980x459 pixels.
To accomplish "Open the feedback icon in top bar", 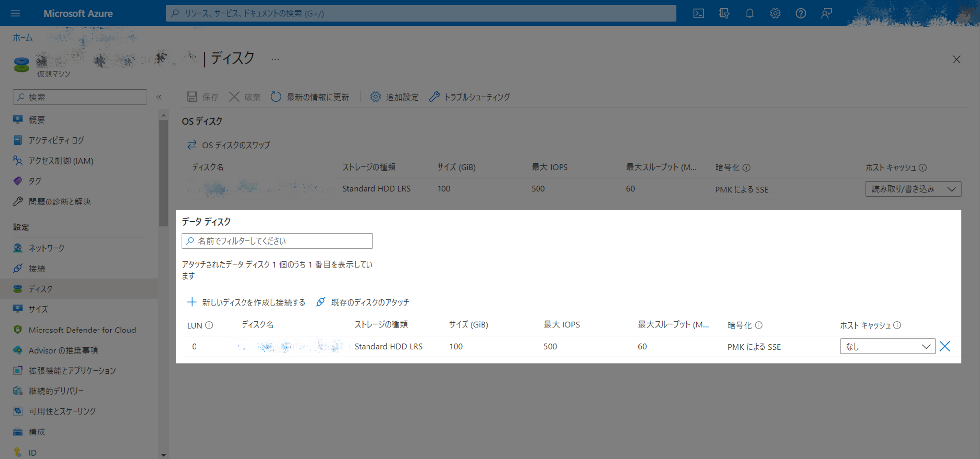I will pos(826,13).
